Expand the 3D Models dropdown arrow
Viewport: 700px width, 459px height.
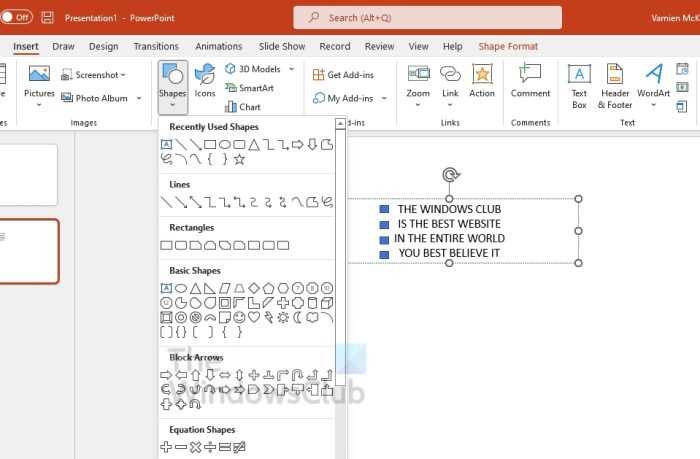(292, 69)
